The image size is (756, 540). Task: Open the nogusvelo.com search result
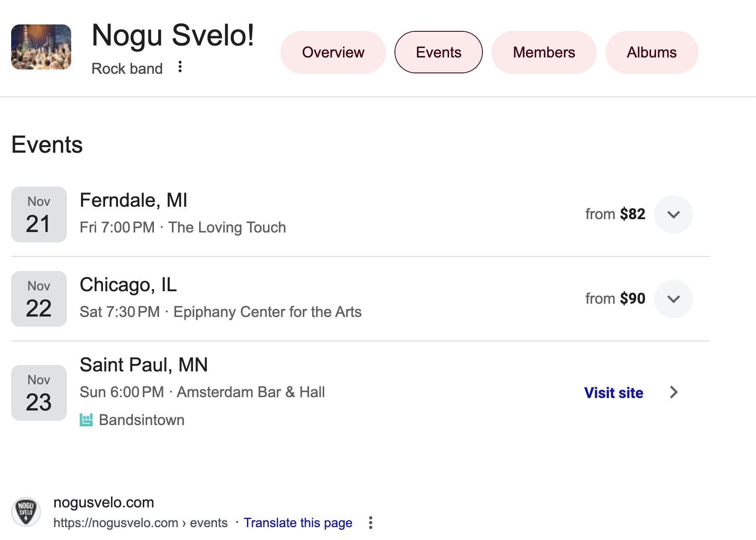(104, 502)
